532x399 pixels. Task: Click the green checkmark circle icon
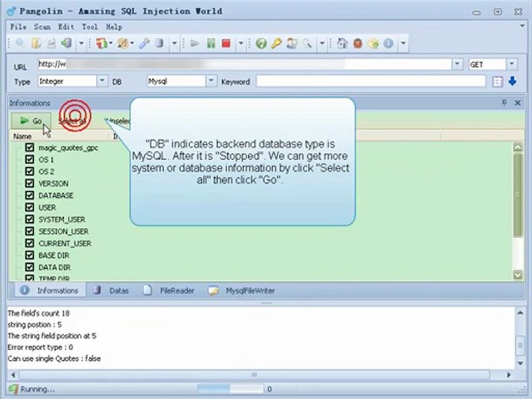(x=261, y=43)
